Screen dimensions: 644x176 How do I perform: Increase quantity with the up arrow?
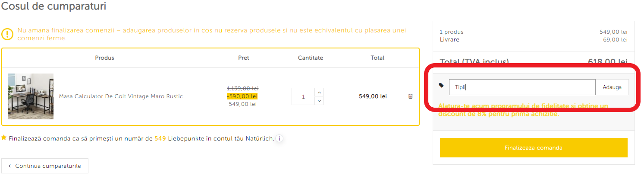coord(319,92)
